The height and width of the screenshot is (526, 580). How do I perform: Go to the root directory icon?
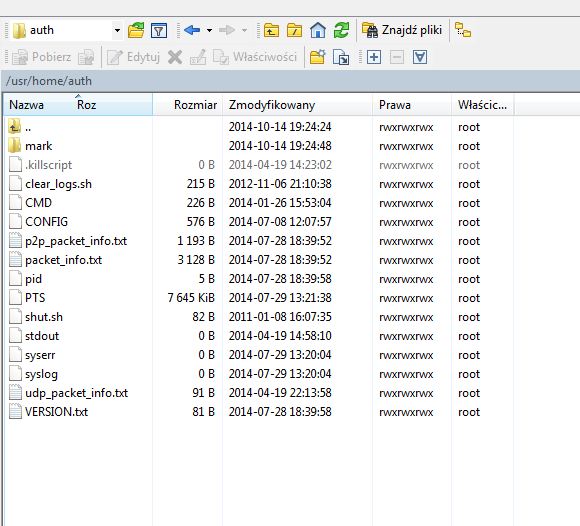pyautogui.click(x=294, y=30)
